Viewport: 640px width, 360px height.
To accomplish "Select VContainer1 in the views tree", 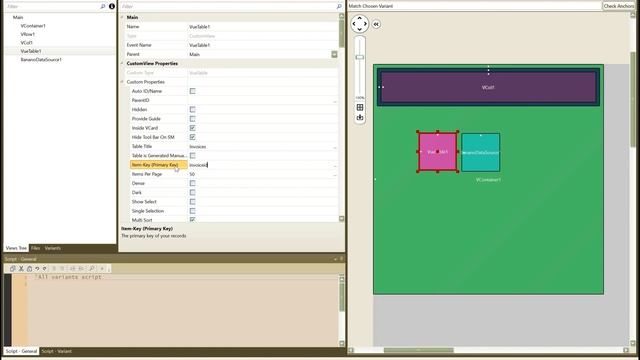I will 33,26.
